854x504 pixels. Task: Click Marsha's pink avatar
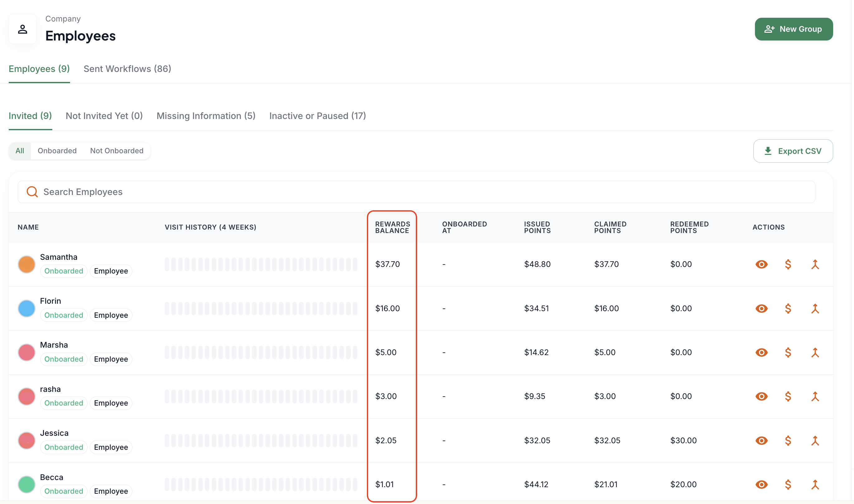coord(26,352)
